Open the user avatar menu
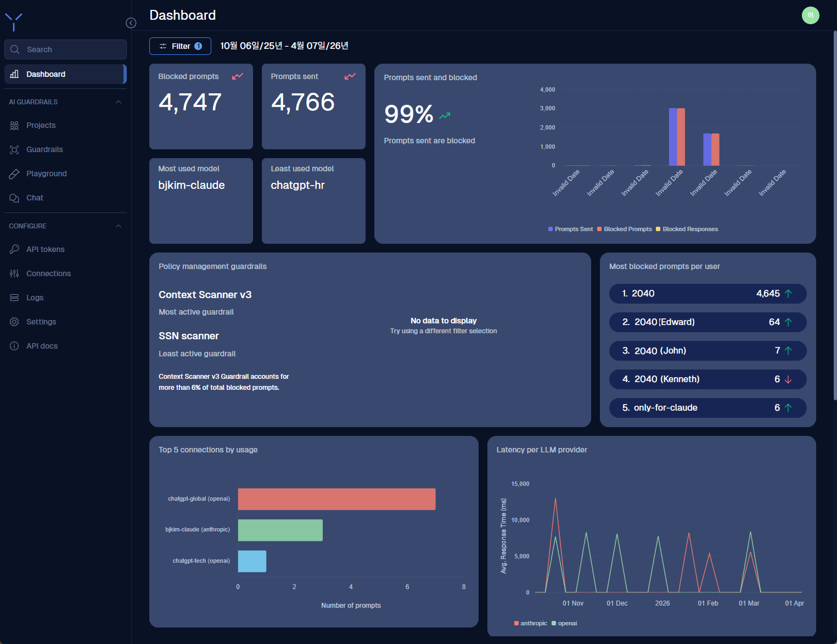This screenshot has width=837, height=644. 810,15
